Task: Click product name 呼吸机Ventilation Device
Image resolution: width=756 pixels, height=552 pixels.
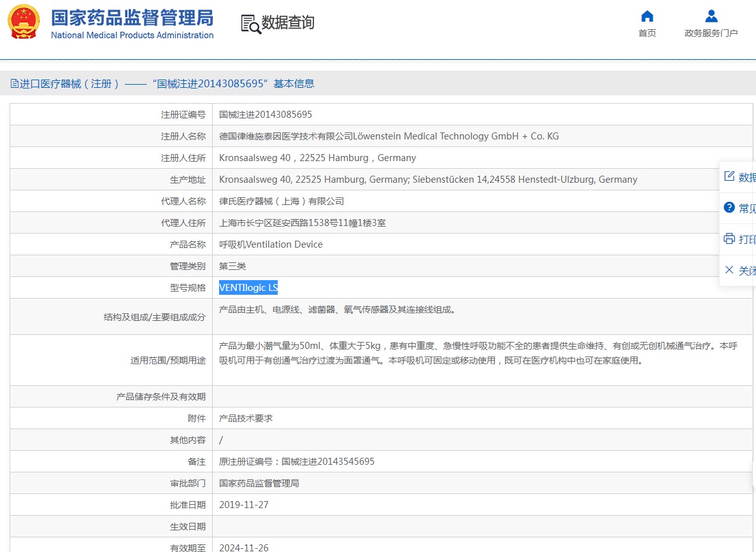Action: click(271, 244)
